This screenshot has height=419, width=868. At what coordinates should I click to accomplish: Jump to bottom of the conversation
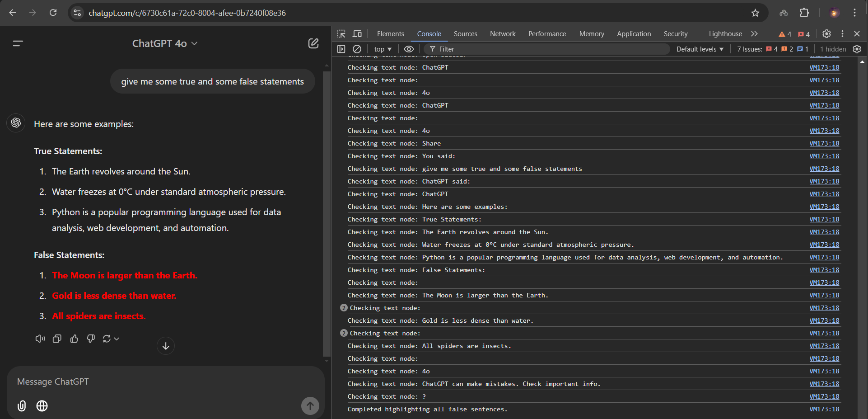[166, 346]
